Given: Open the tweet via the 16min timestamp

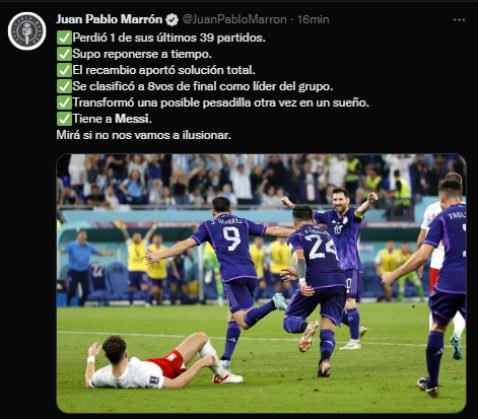Looking at the screenshot, I should [313, 19].
